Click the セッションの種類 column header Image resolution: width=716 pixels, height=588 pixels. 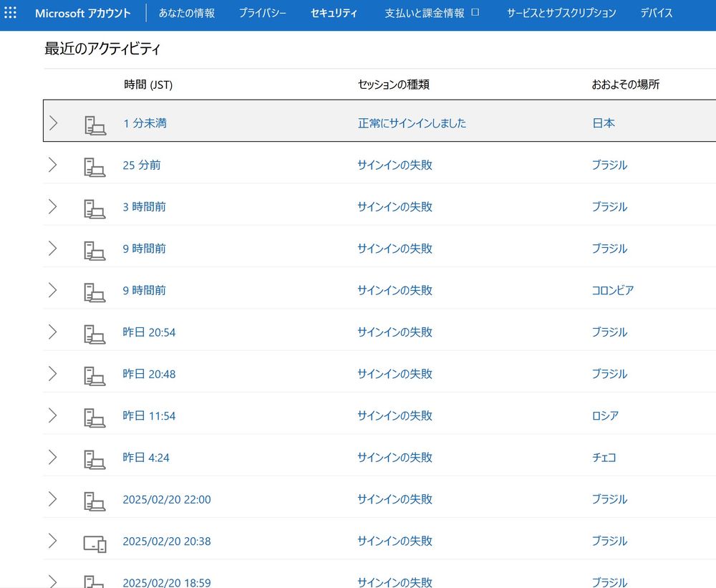[393, 85]
